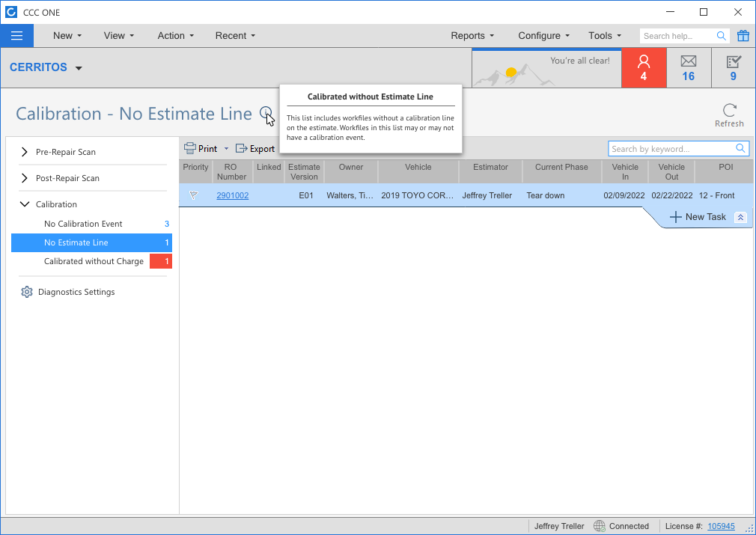Sort by Estimator column header
This screenshot has height=535, width=756.
pyautogui.click(x=490, y=171)
